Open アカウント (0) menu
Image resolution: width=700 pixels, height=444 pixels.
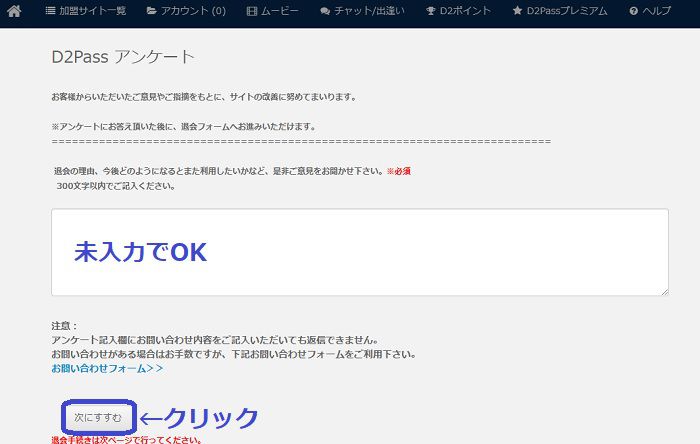(187, 11)
